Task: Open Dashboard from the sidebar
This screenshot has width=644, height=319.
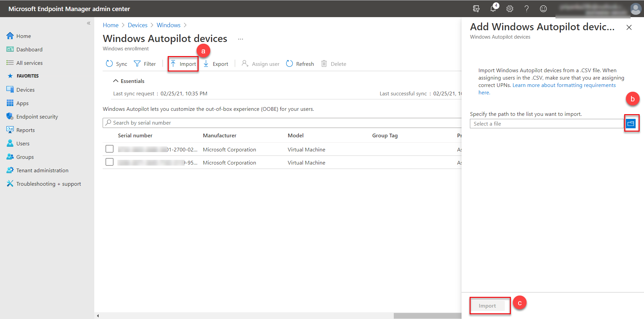Action: [29, 49]
